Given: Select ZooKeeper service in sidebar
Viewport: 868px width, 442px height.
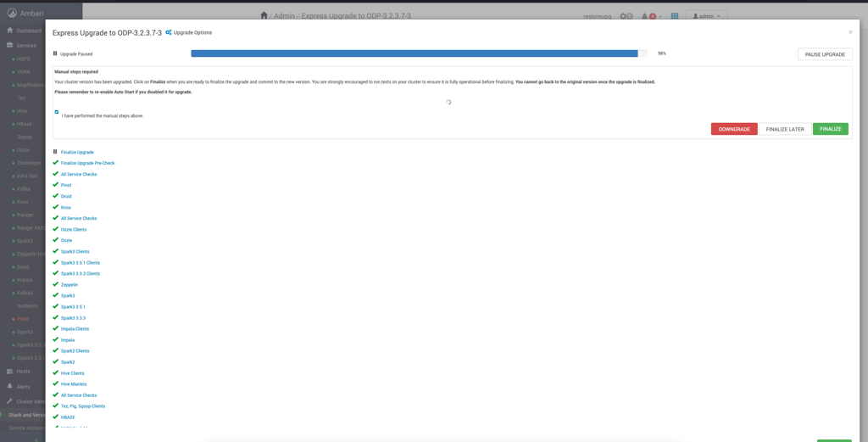Looking at the screenshot, I should pos(27,163).
